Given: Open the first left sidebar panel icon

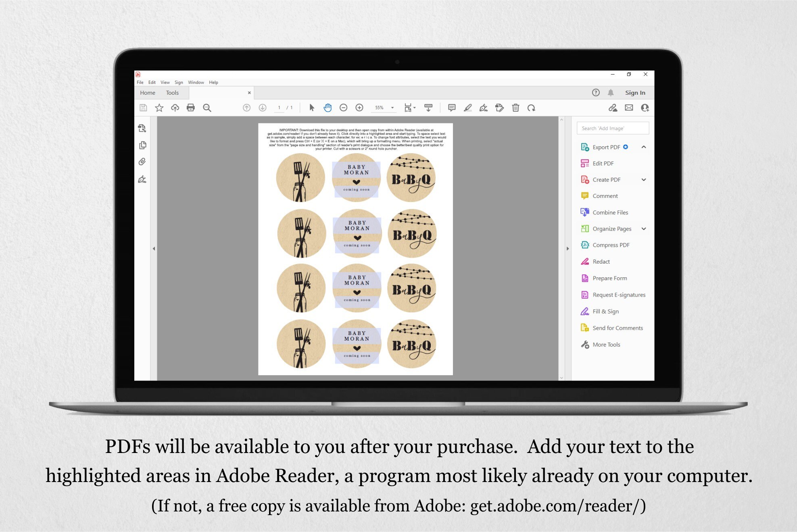Looking at the screenshot, I should pos(142,128).
